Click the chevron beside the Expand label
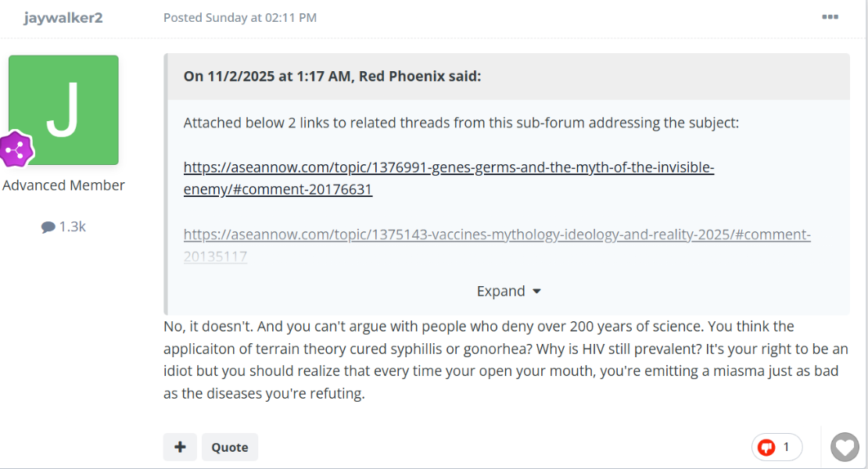Screen dimensions: 868x469 pos(537,290)
